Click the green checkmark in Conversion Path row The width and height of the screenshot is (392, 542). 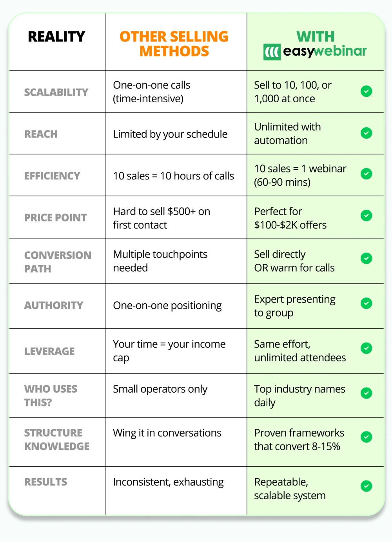coord(366,258)
